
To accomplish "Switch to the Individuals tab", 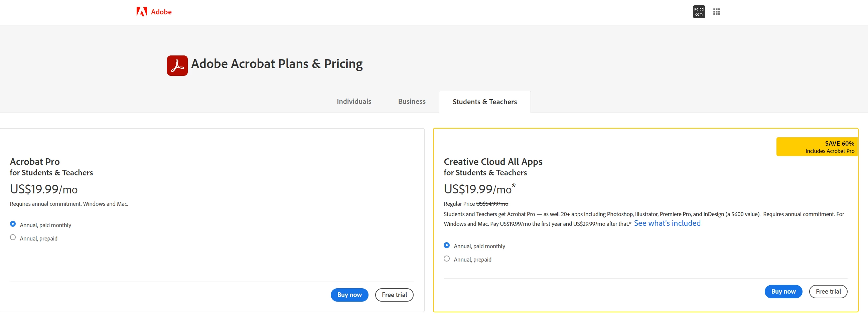I will (x=354, y=102).
